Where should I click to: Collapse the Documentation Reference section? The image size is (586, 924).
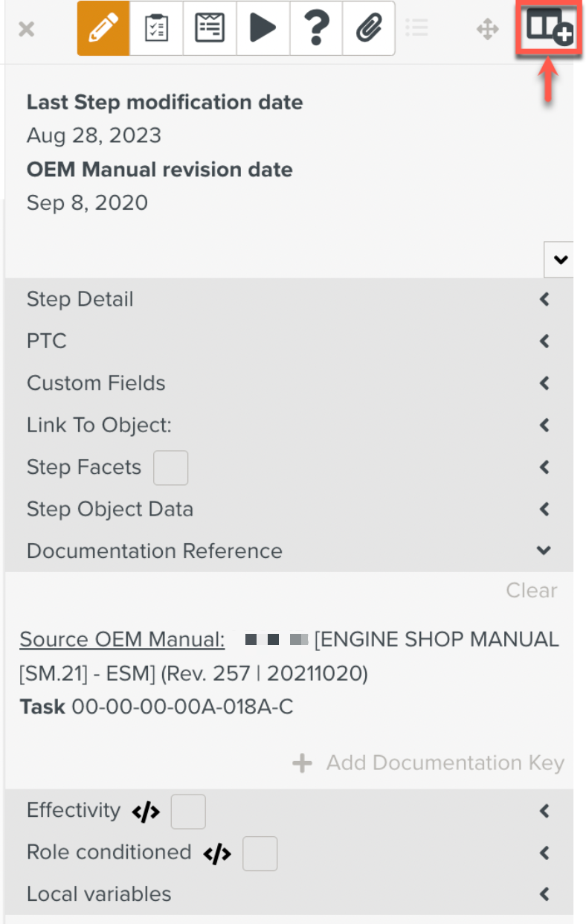544,551
